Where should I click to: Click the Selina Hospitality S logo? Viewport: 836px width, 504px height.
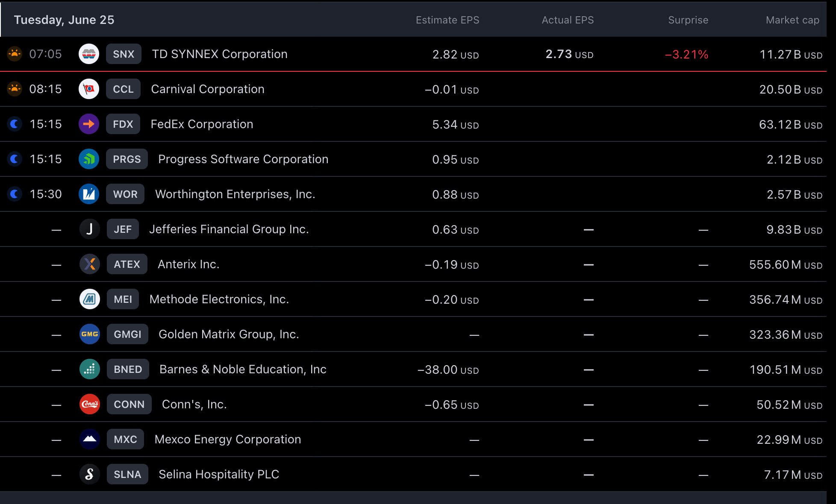[90, 475]
